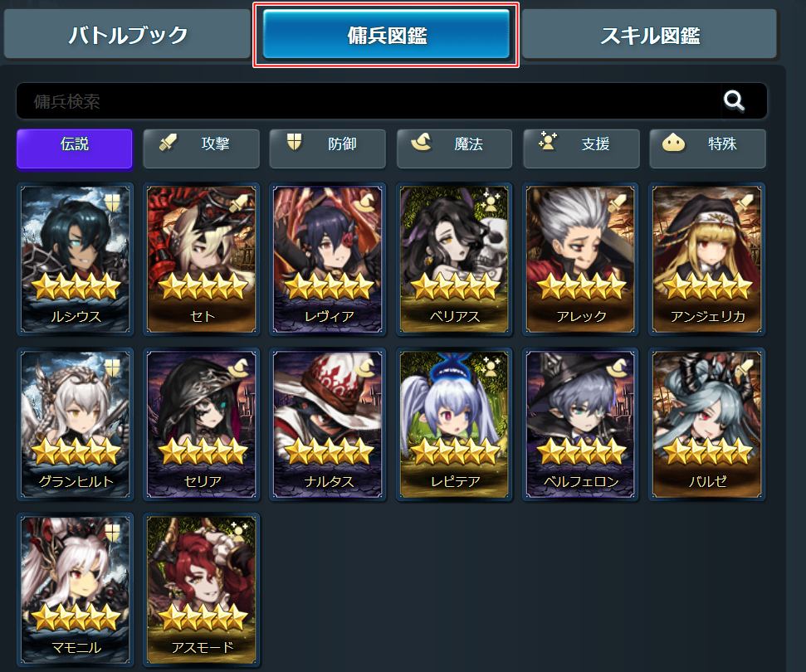Select the アンジェリカ mercenary card
Image resolution: width=806 pixels, height=672 pixels.
click(706, 260)
